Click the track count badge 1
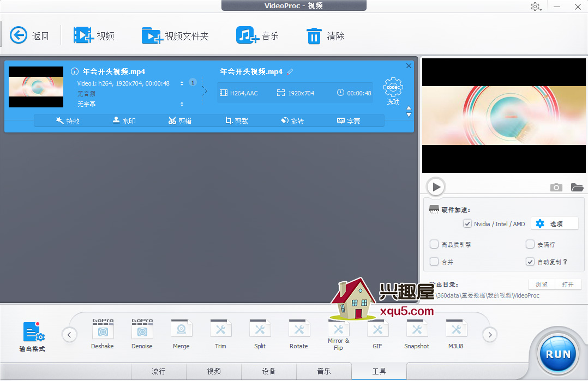588x381 pixels. [193, 82]
